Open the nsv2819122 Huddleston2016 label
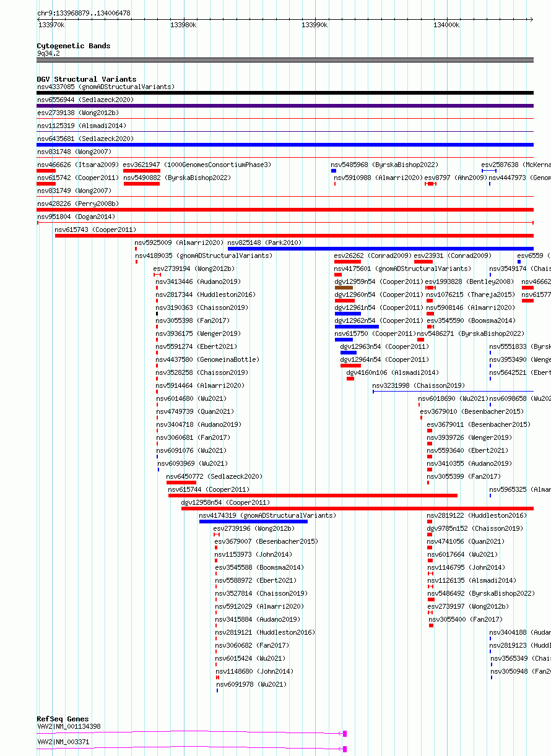551x756 pixels. click(477, 515)
